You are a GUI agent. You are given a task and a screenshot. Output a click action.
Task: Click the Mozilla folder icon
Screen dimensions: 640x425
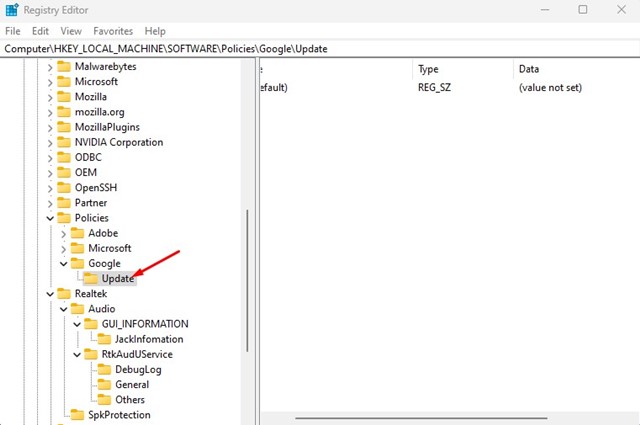click(64, 97)
